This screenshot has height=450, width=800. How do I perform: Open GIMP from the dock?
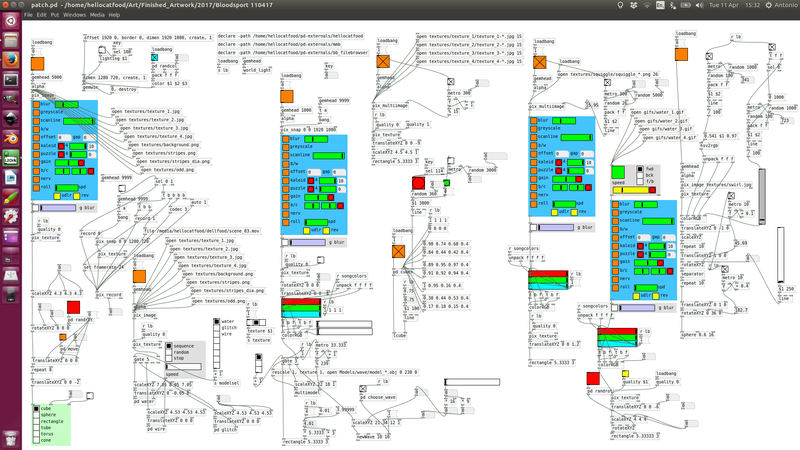[x=11, y=99]
